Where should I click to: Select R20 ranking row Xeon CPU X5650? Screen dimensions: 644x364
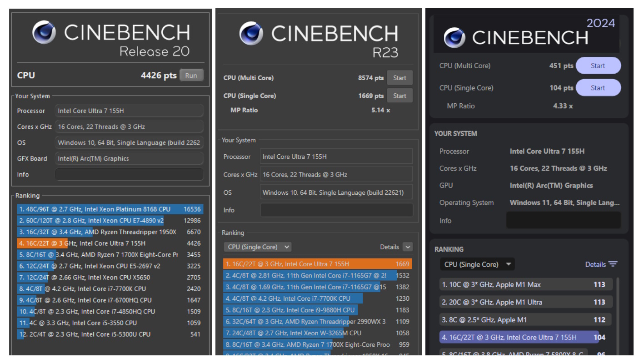tap(110, 278)
